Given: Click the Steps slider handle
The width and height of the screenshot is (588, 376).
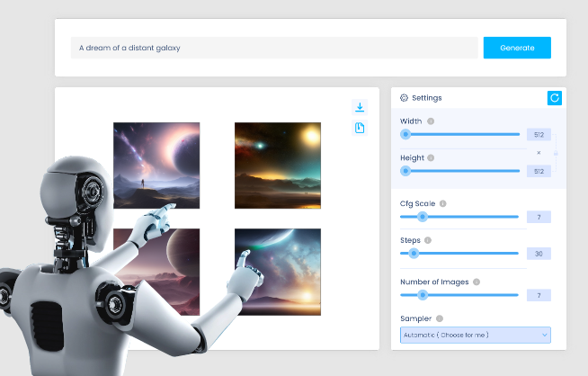Looking at the screenshot, I should [x=414, y=254].
